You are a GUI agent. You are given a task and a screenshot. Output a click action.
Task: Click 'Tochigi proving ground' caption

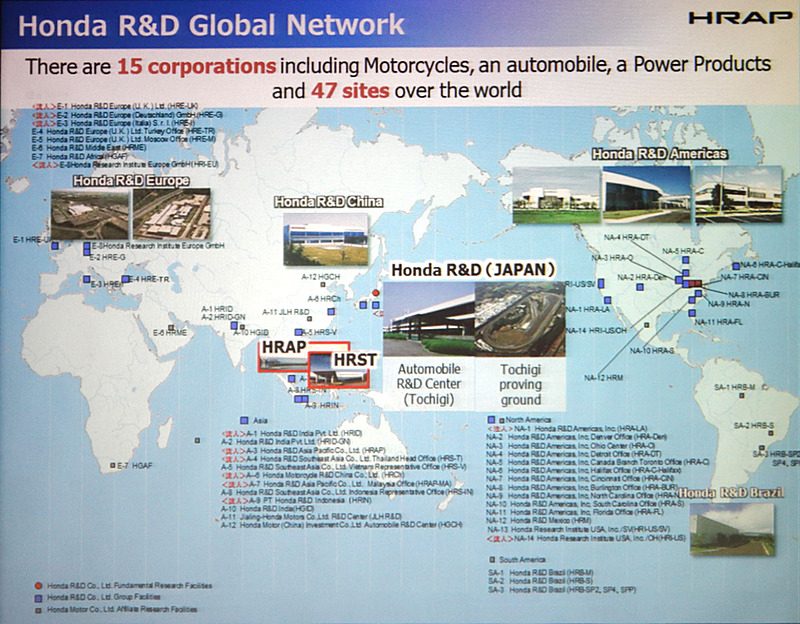(520, 384)
